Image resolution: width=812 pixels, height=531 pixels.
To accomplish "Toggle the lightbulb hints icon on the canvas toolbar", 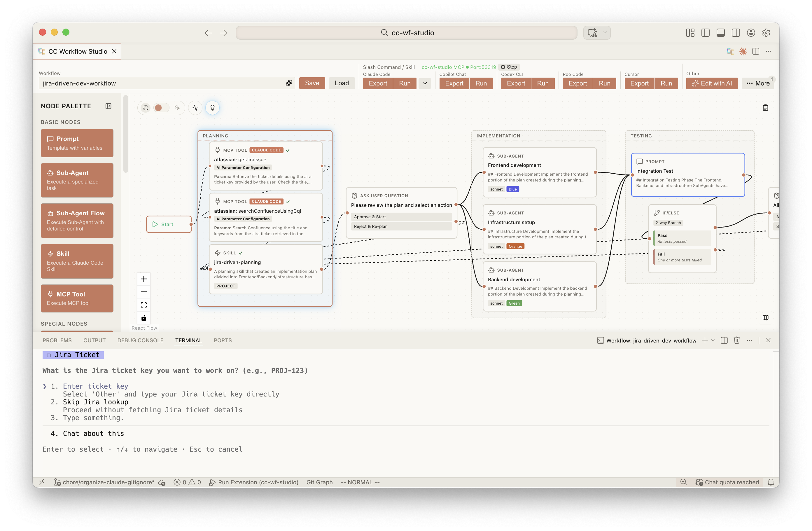I will [213, 107].
